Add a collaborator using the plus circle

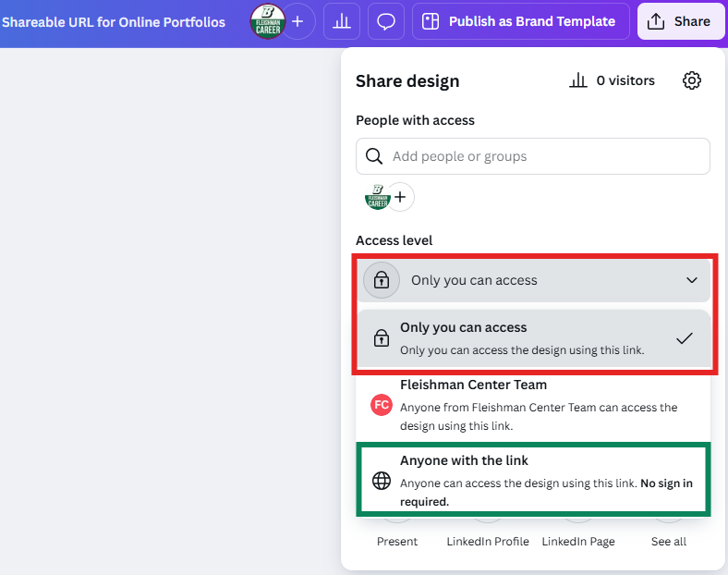pos(400,197)
